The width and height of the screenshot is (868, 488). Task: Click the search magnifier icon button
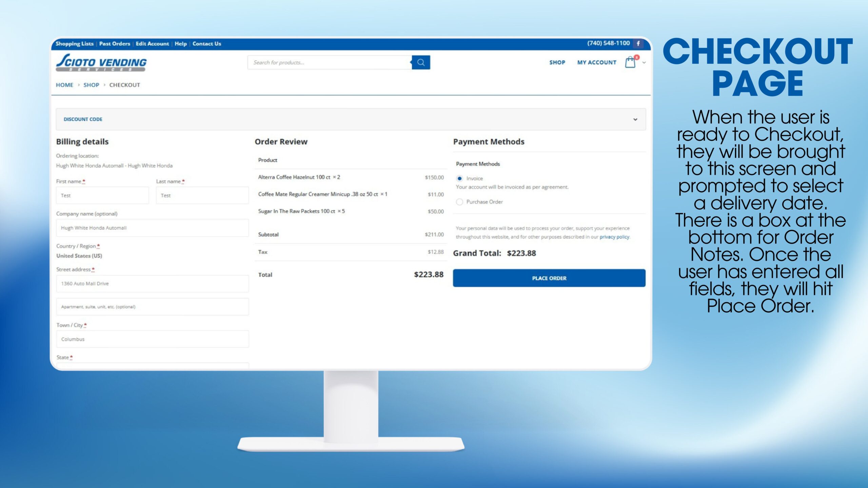tap(421, 62)
